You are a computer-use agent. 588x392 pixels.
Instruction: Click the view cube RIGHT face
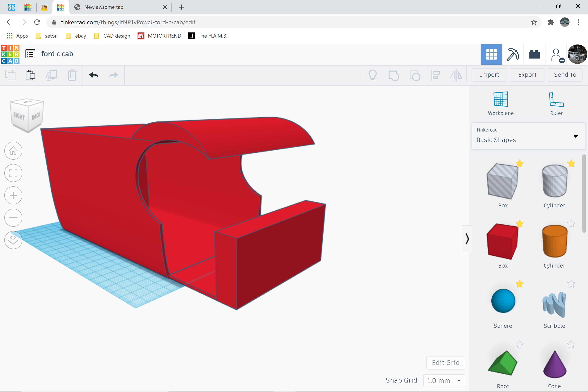tap(19, 116)
